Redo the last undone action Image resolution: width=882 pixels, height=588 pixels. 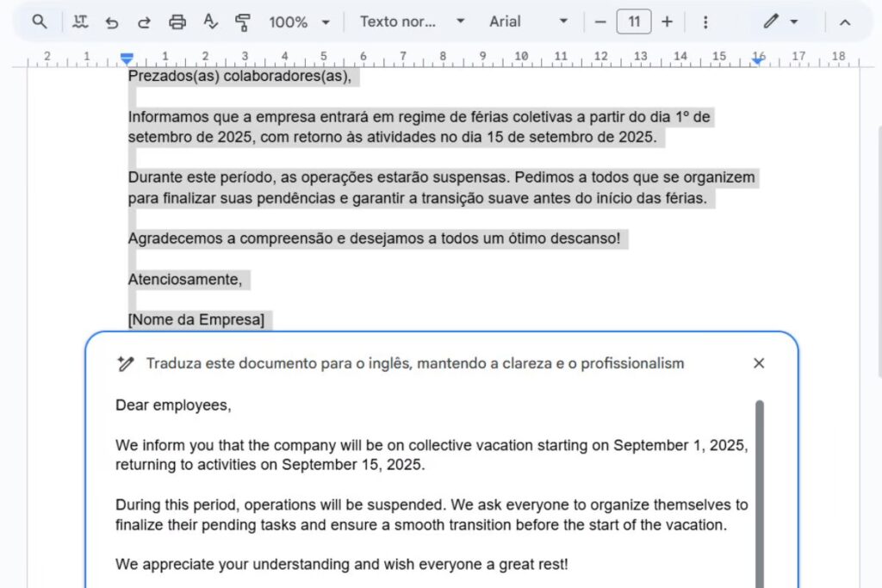pos(144,22)
